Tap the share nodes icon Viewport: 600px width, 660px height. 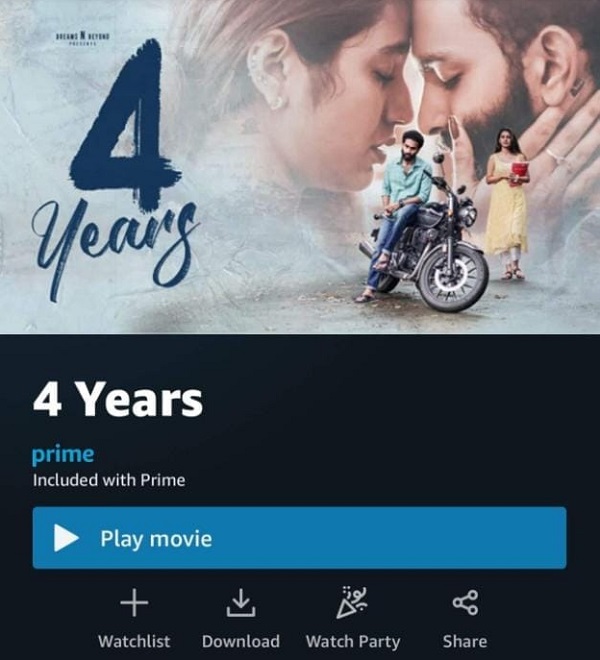pyautogui.click(x=465, y=602)
